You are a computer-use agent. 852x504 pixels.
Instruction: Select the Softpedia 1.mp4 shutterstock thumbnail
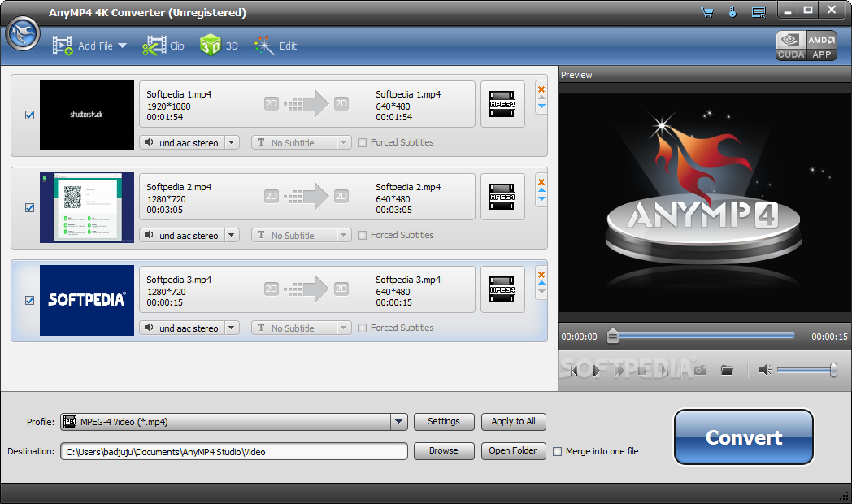click(87, 115)
